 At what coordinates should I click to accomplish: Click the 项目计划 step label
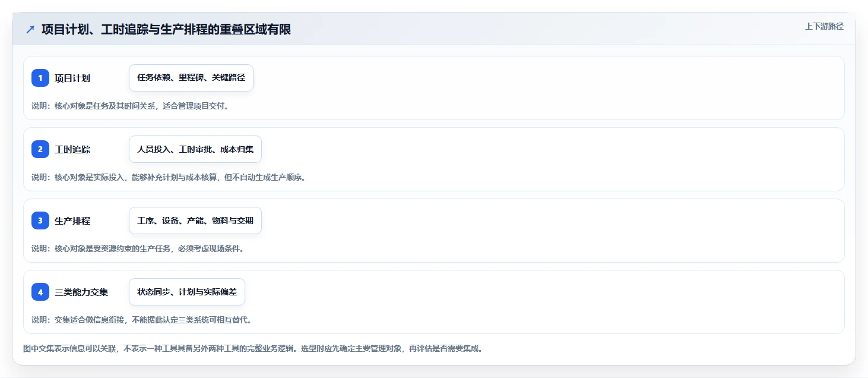pos(72,78)
